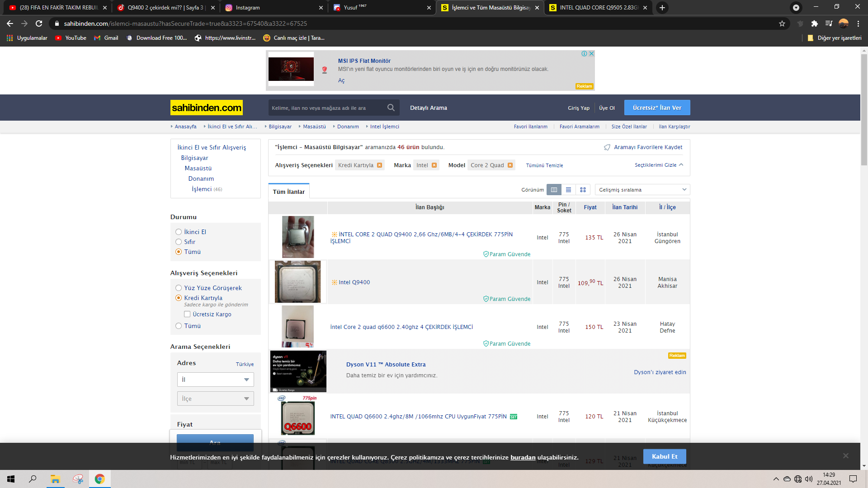Viewport: 868px width, 488px height.
Task: Open Chrome extensions puzzle icon
Action: pos(814,23)
